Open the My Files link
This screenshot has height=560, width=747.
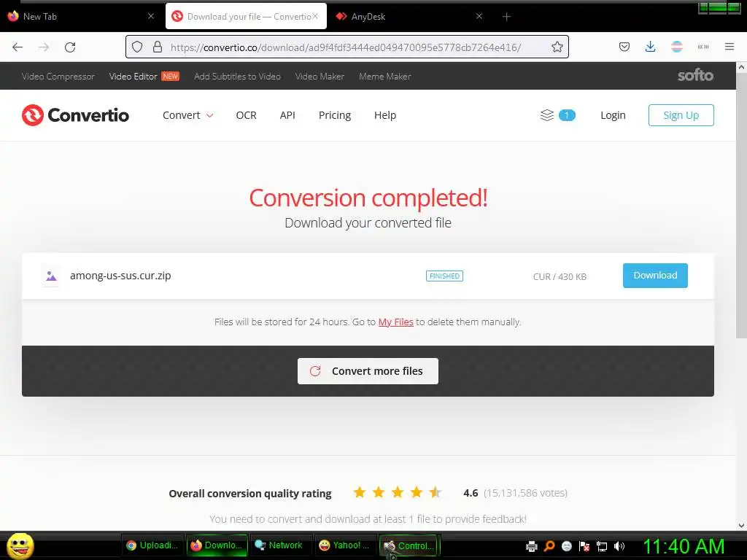coord(395,322)
